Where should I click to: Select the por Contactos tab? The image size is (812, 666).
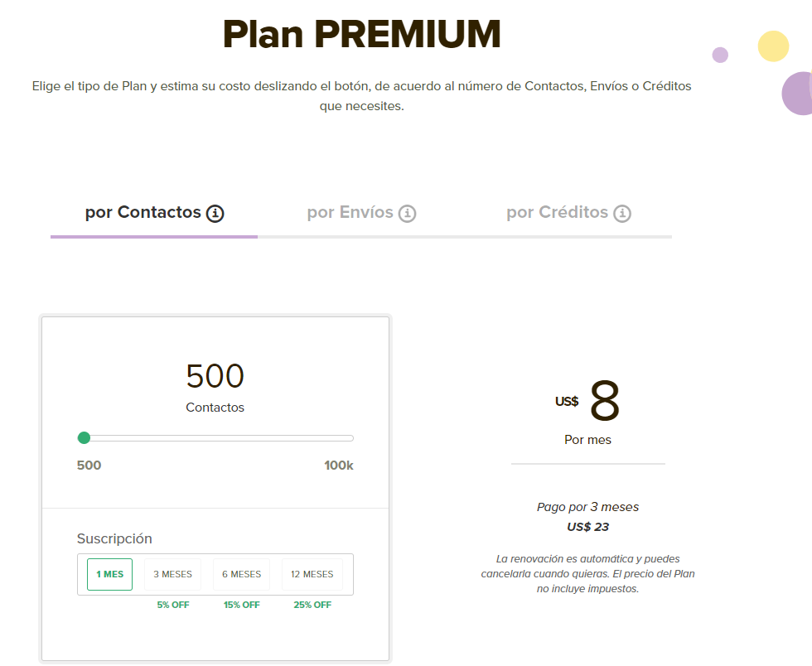click(143, 212)
